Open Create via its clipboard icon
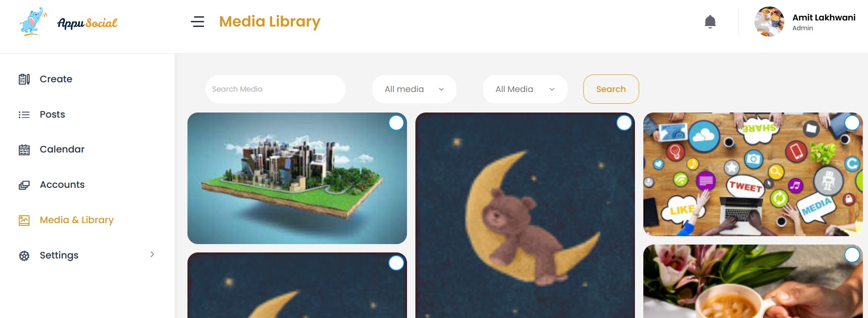Image resolution: width=868 pixels, height=318 pixels. (x=24, y=79)
